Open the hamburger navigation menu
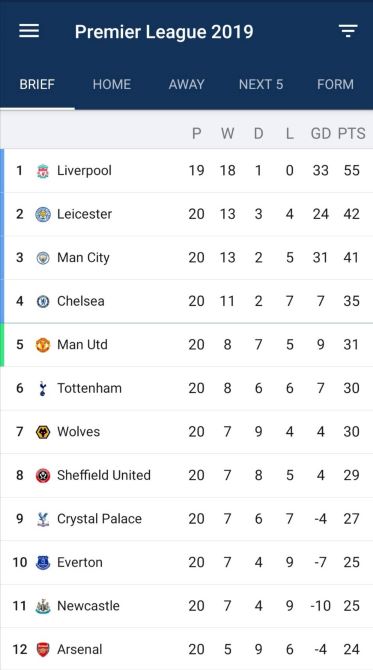This screenshot has width=373, height=670. tap(29, 31)
